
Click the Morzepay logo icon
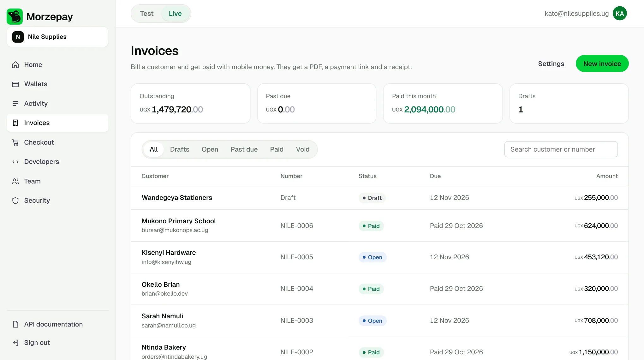click(15, 16)
